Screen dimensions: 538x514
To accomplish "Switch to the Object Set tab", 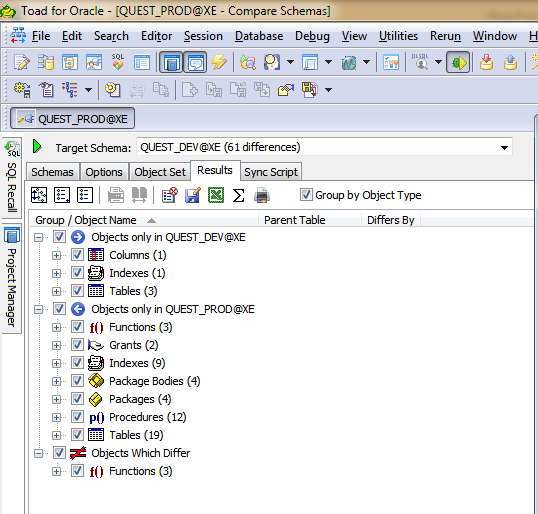I will tap(160, 172).
